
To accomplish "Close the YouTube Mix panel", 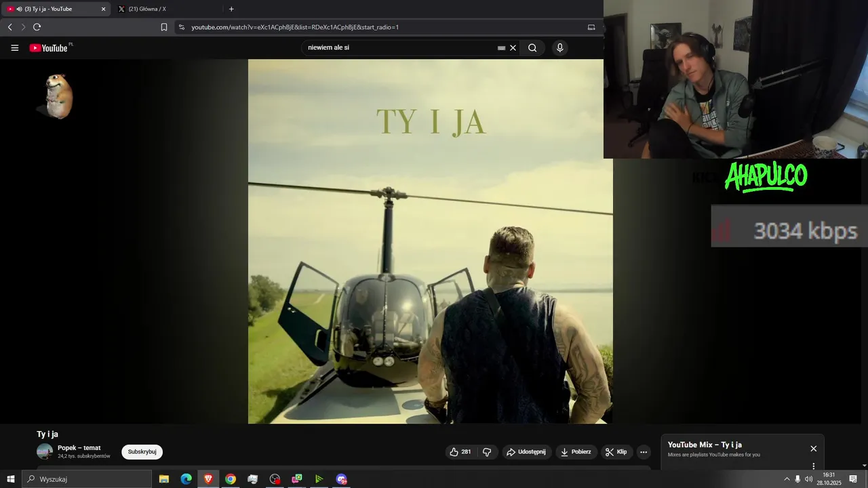I will tap(814, 449).
